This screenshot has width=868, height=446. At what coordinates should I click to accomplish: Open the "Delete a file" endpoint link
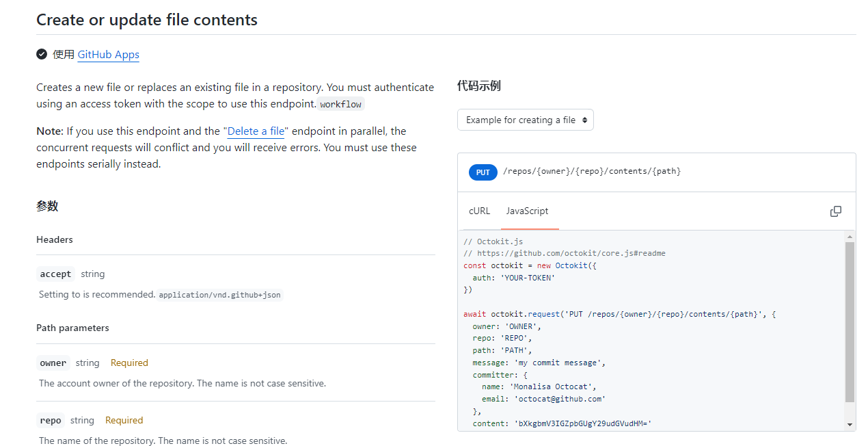tap(256, 131)
